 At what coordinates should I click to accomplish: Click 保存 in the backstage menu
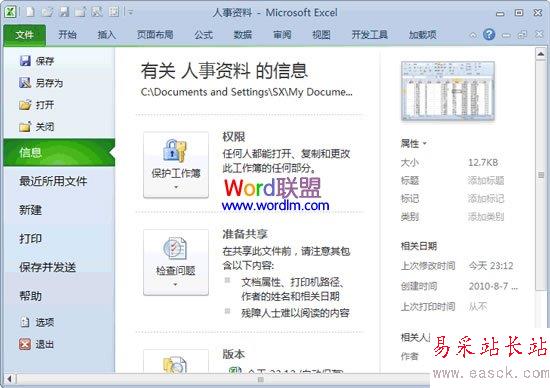[x=37, y=61]
